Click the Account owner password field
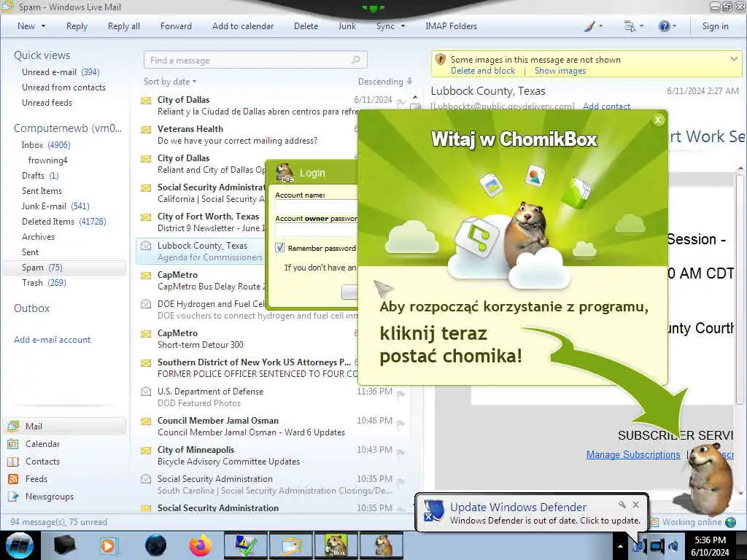 pyautogui.click(x=316, y=230)
